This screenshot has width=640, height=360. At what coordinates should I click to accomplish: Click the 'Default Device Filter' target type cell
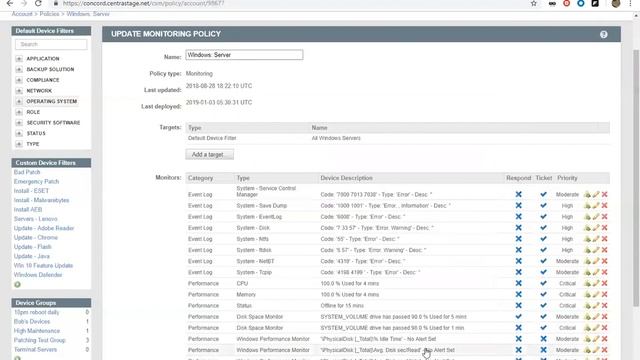pos(212,138)
